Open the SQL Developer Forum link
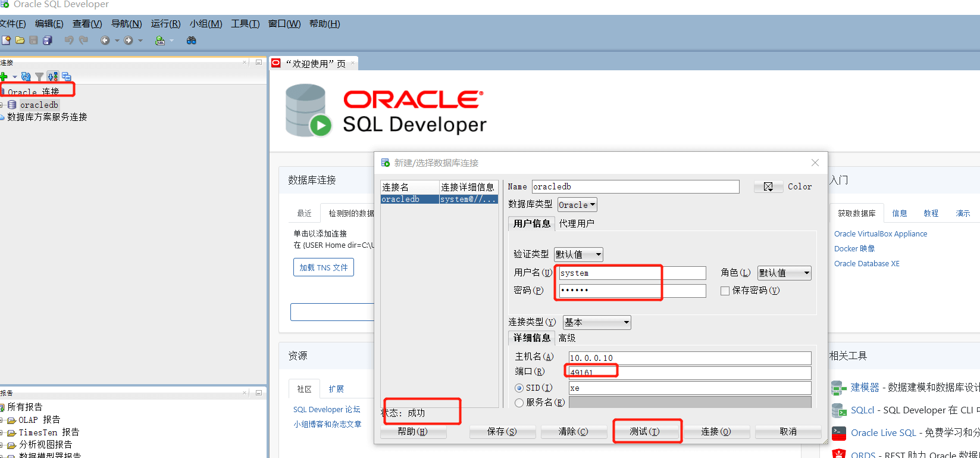The height and width of the screenshot is (458, 980). coord(327,410)
